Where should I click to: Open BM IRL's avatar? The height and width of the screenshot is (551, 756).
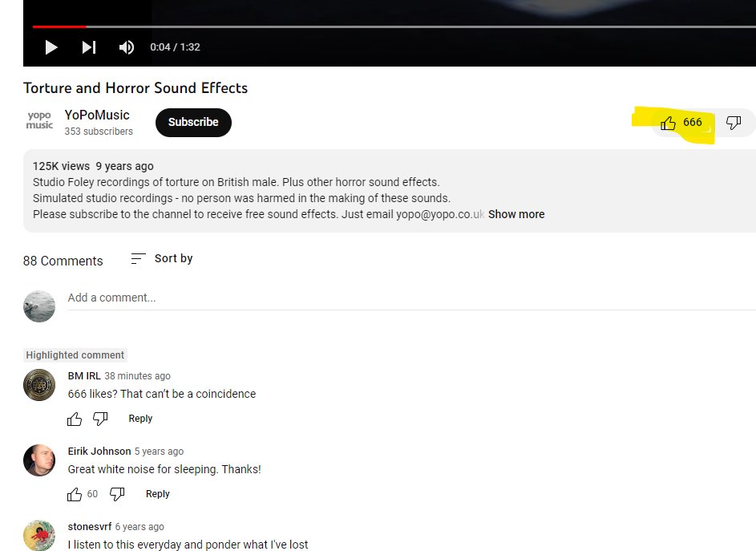coord(39,385)
